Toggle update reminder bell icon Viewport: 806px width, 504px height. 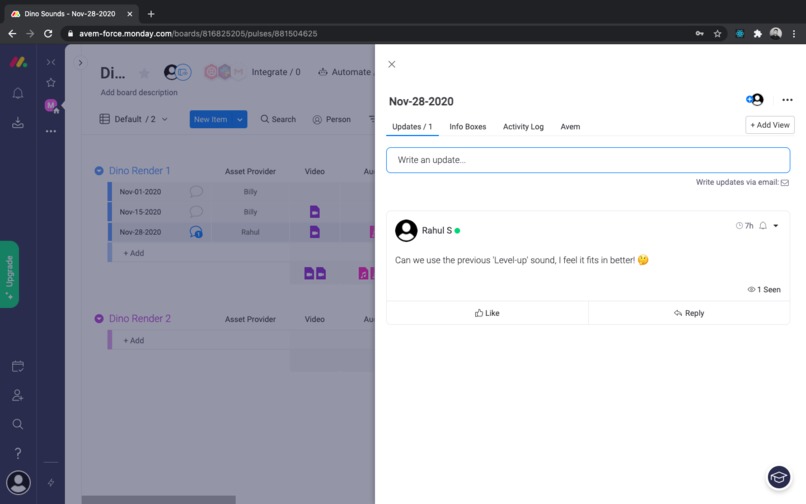tap(763, 226)
